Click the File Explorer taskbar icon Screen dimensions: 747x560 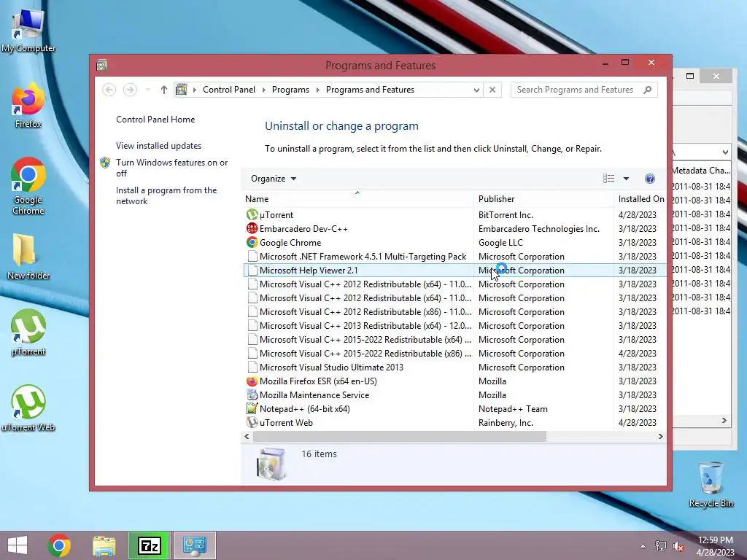[x=104, y=545]
